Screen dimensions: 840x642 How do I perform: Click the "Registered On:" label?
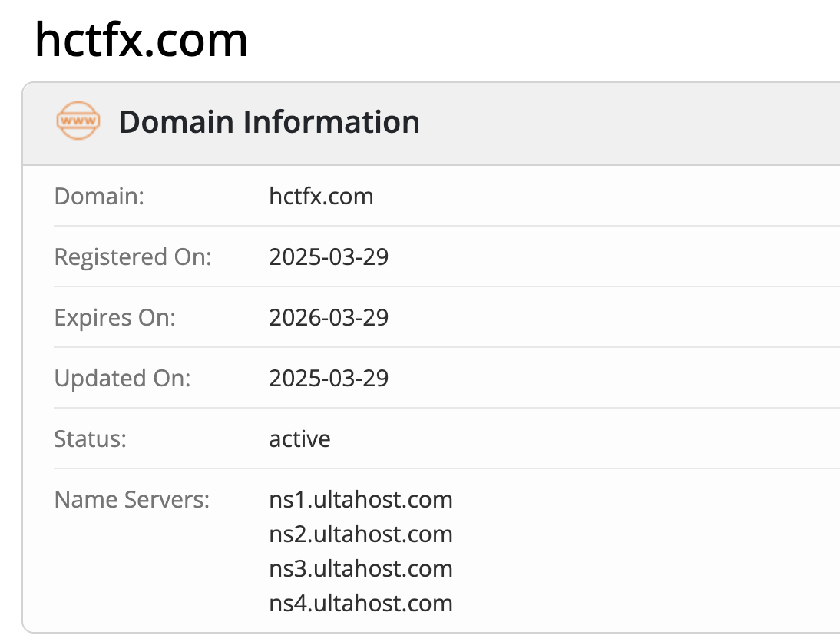(x=132, y=256)
